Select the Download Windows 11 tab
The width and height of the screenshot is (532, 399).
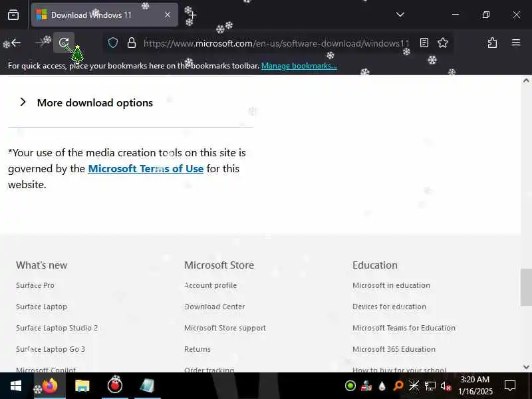(104, 15)
